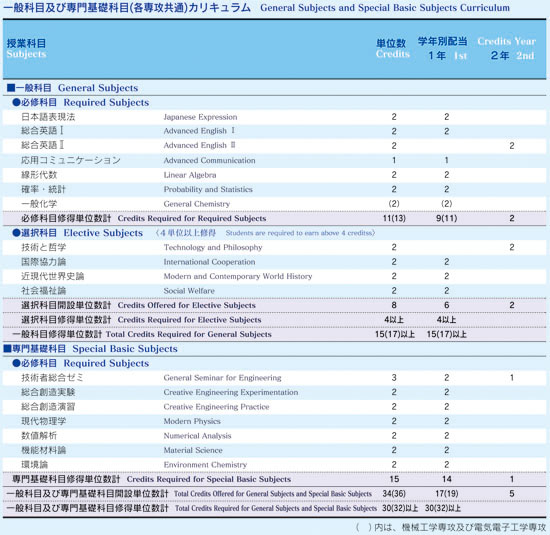The image size is (550, 535).
Task: Select the '2年 2nd' column header
Action: pos(512,55)
